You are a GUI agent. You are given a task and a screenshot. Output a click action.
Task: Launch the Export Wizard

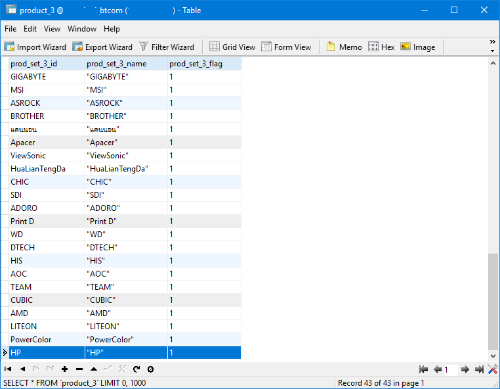[102, 47]
